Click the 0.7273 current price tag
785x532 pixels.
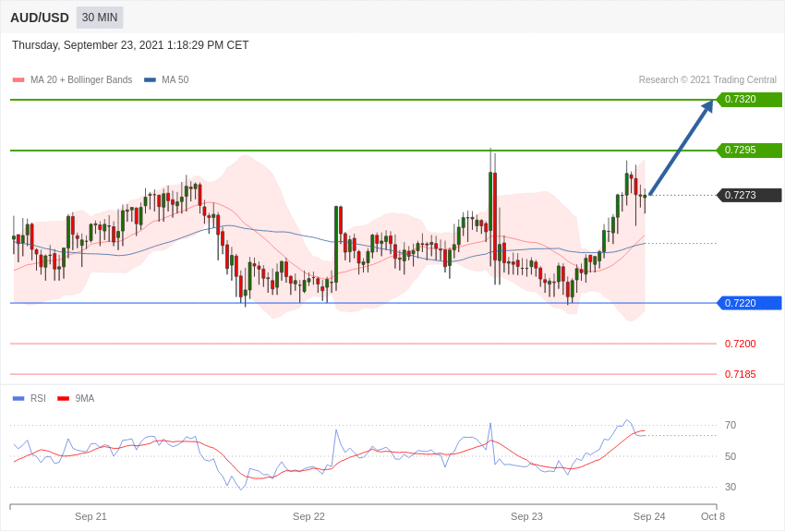click(x=750, y=195)
